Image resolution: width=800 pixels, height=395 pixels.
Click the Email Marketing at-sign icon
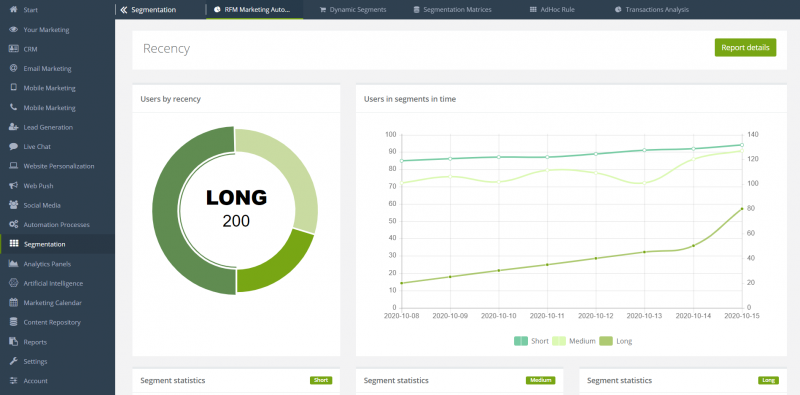click(14, 68)
